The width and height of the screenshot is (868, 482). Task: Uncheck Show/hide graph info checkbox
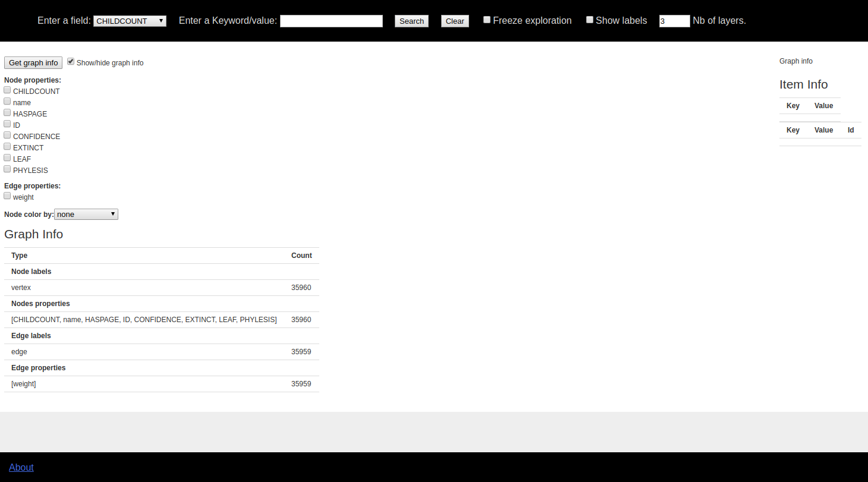click(x=71, y=61)
